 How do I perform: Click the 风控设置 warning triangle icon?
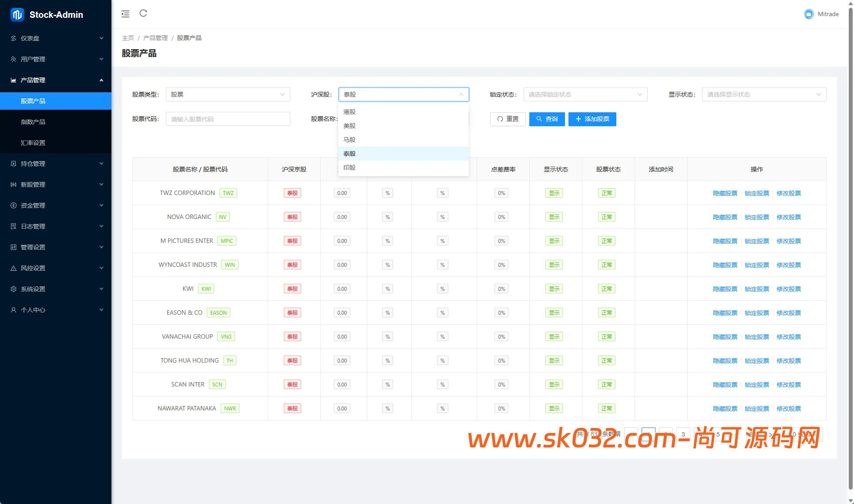(x=13, y=268)
